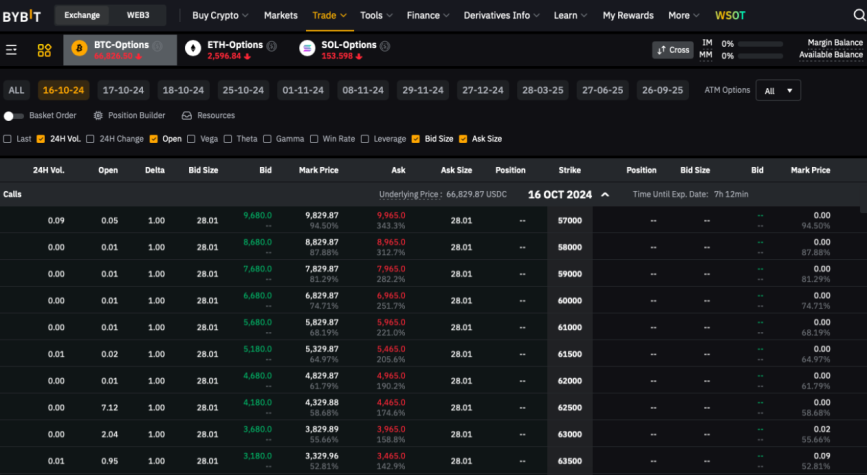The height and width of the screenshot is (475, 867).
Task: Open the WSOT link
Action: tap(730, 15)
